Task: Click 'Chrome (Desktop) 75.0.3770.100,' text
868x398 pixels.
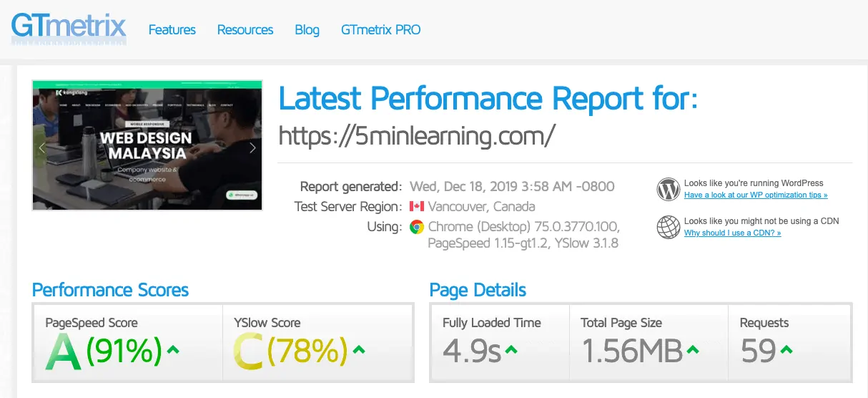Action: (x=524, y=227)
